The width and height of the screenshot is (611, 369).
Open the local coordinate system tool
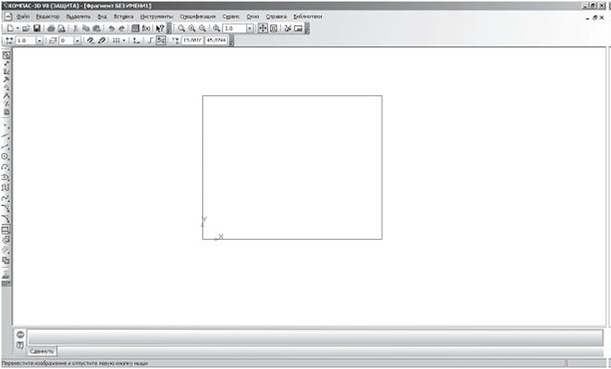click(136, 40)
